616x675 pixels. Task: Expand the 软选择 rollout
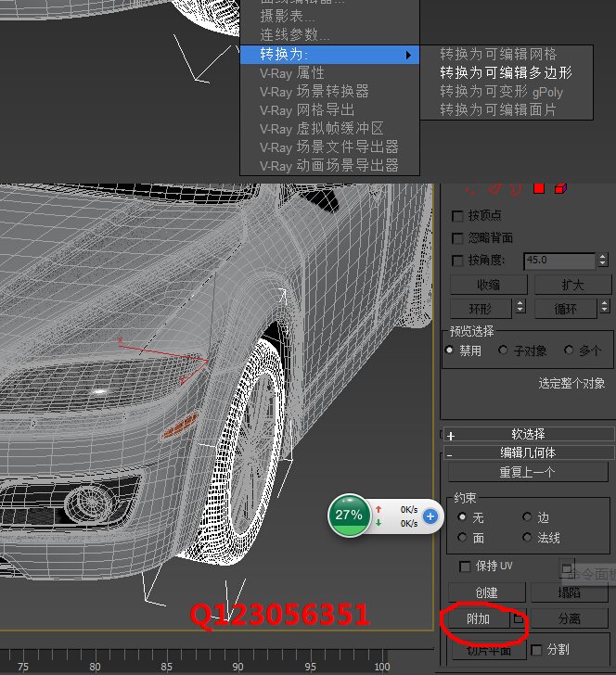coord(528,434)
